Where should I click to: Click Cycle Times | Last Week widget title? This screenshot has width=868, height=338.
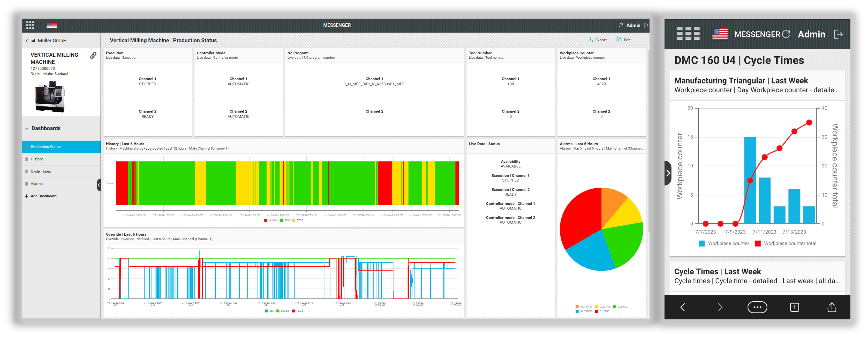click(x=717, y=271)
